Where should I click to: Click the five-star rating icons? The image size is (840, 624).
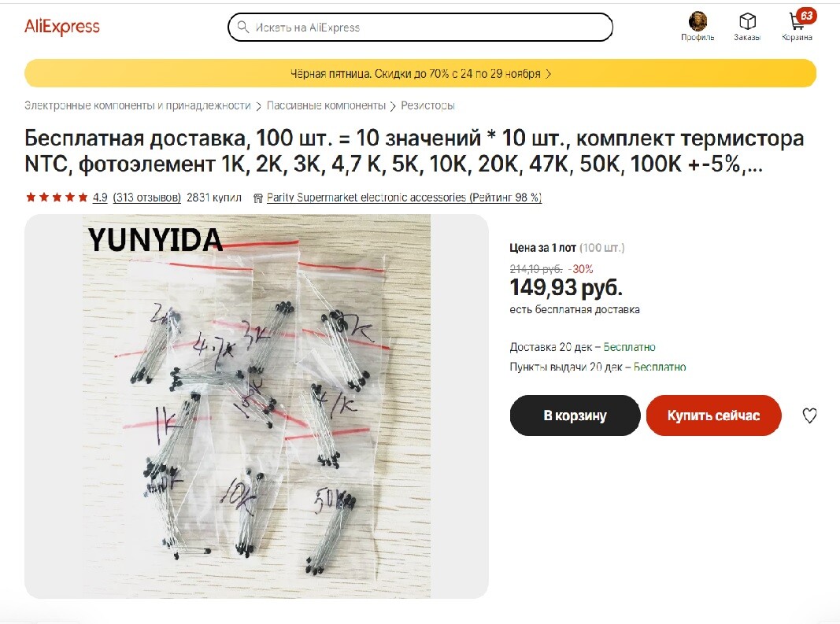click(57, 197)
